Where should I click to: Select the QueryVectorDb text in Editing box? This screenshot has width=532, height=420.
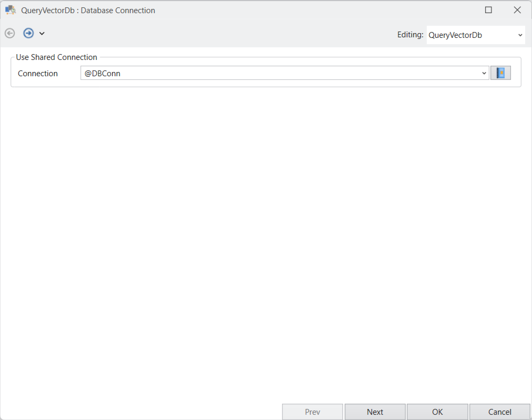coord(455,35)
